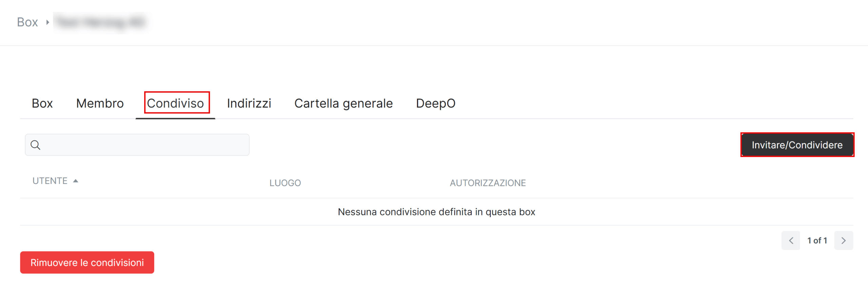This screenshot has width=868, height=285.
Task: Click the breadcrumb arrow separator
Action: point(48,22)
